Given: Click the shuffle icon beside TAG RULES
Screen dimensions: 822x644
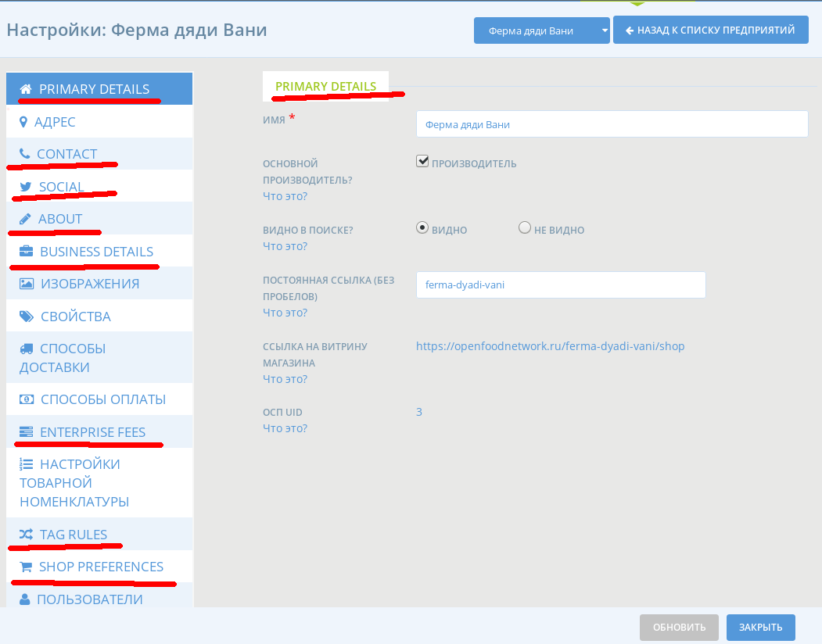Looking at the screenshot, I should (27, 534).
